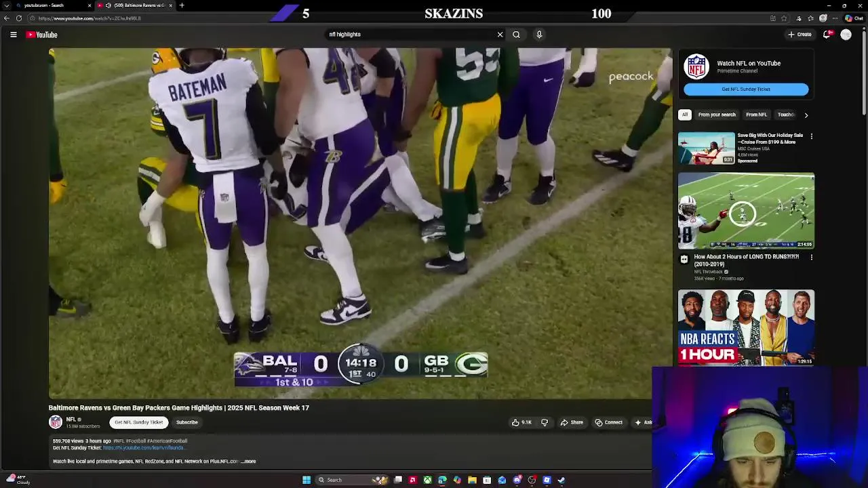Open the YouTube account avatar menu
This screenshot has height=488, width=868.
(x=846, y=35)
